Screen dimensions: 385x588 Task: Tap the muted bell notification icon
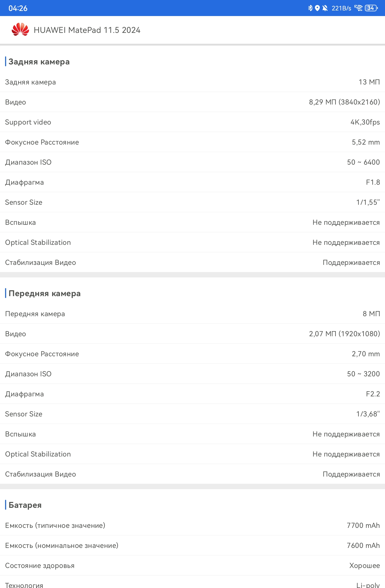[325, 8]
